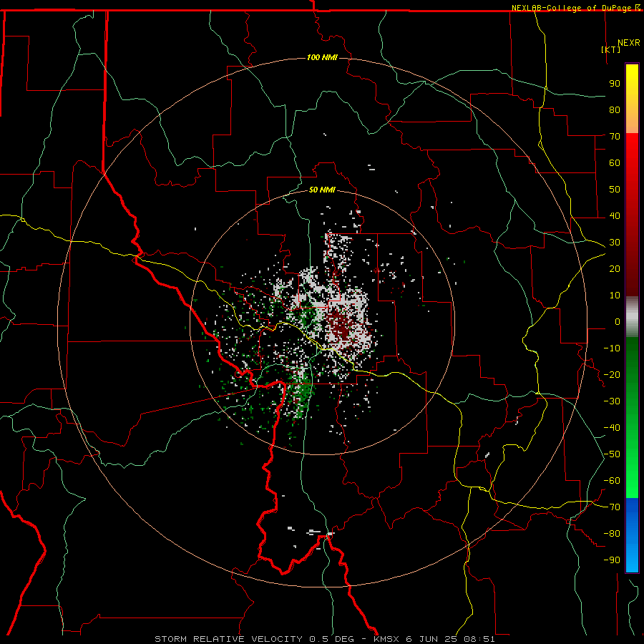Click the 0 value on the velocity scale
The width and height of the screenshot is (644, 644).
(x=618, y=321)
